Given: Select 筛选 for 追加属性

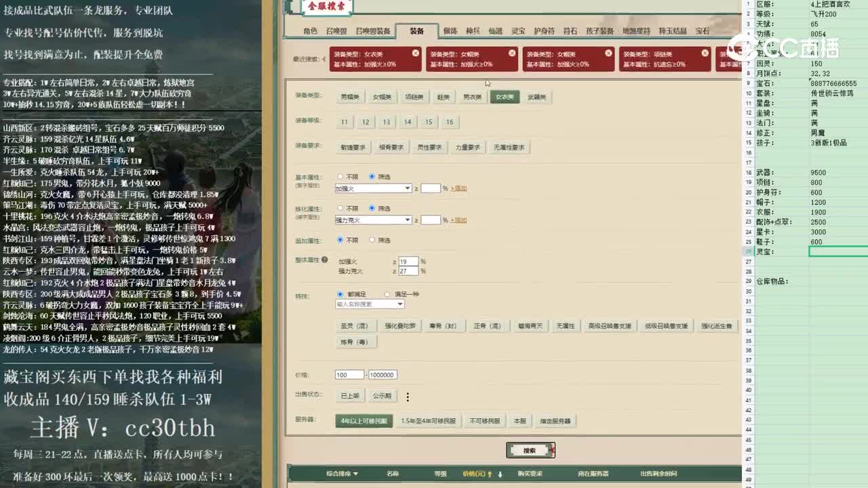Looking at the screenshot, I should (x=372, y=240).
